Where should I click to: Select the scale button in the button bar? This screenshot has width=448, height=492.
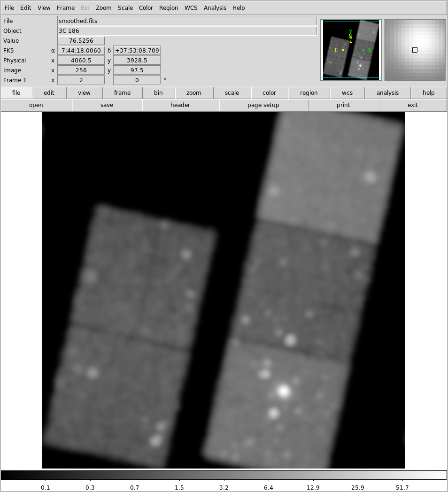(x=232, y=93)
